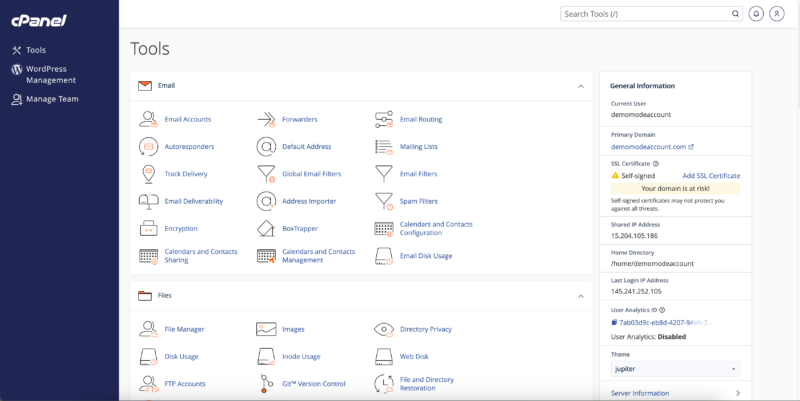
Task: Open the Web Disk icon
Action: [x=384, y=357]
